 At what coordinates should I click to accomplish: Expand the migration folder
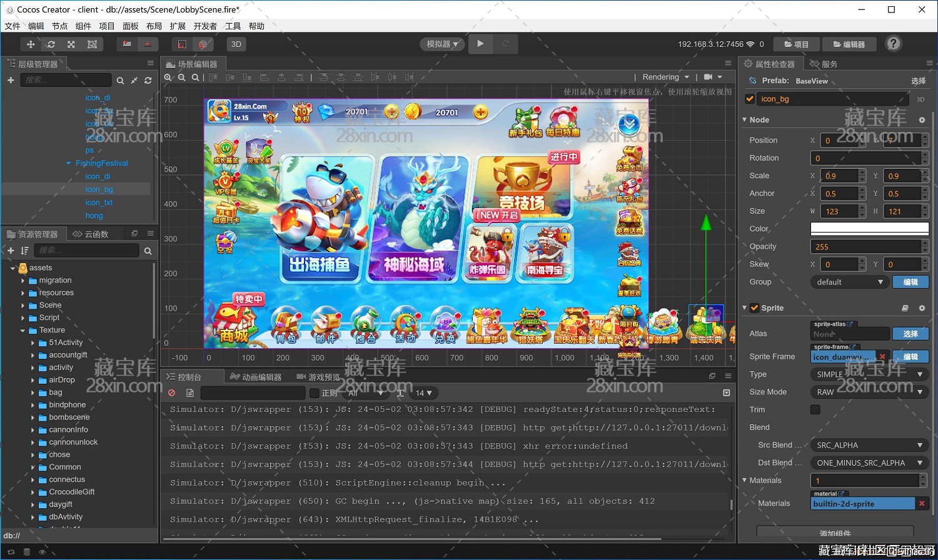click(23, 281)
